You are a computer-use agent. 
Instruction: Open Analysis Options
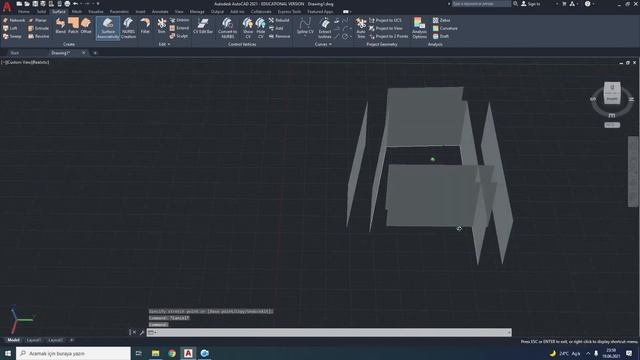pos(419,28)
